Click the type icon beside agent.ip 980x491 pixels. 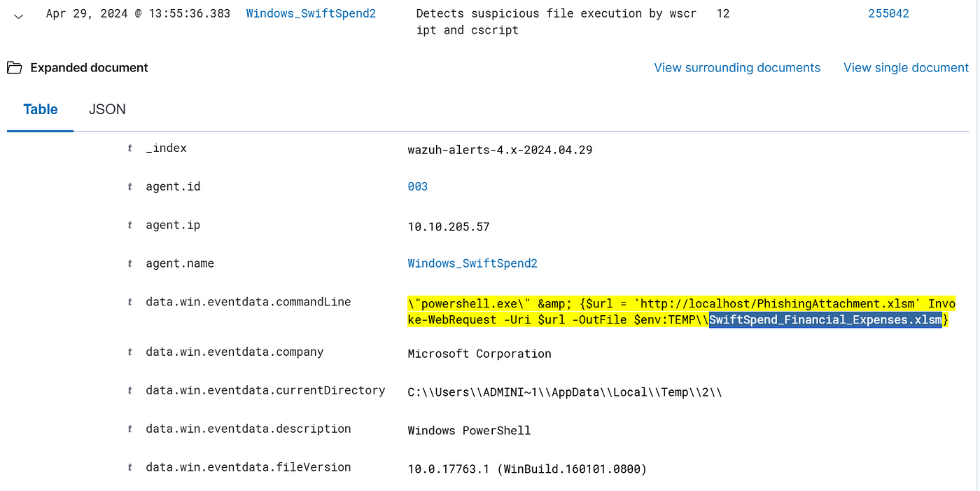tap(129, 226)
